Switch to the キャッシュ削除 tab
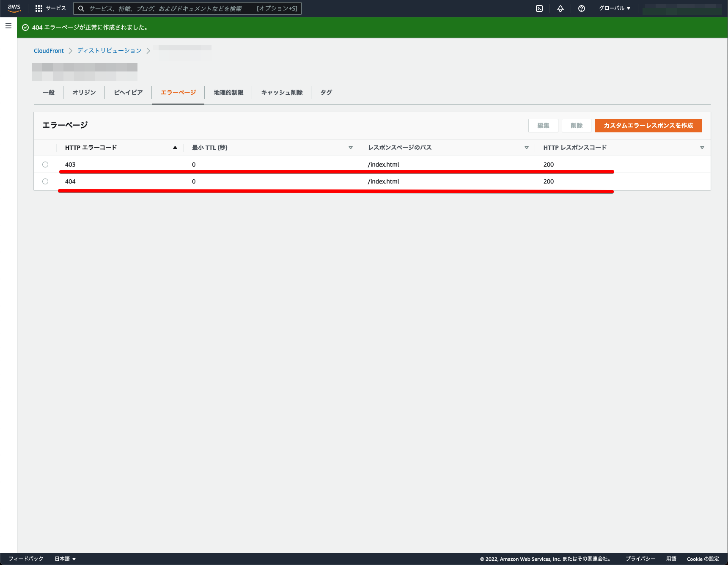This screenshot has width=728, height=565. 282,92
